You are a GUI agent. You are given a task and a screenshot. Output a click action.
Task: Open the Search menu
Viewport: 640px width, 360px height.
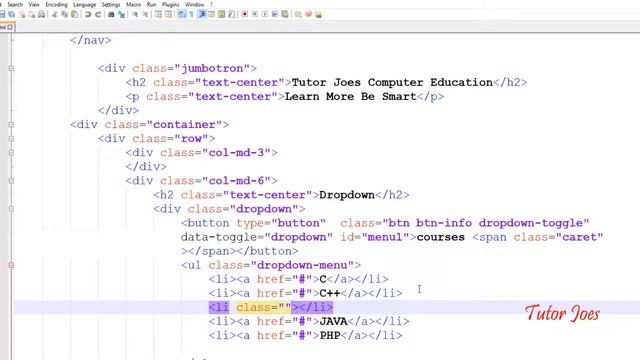click(x=15, y=4)
